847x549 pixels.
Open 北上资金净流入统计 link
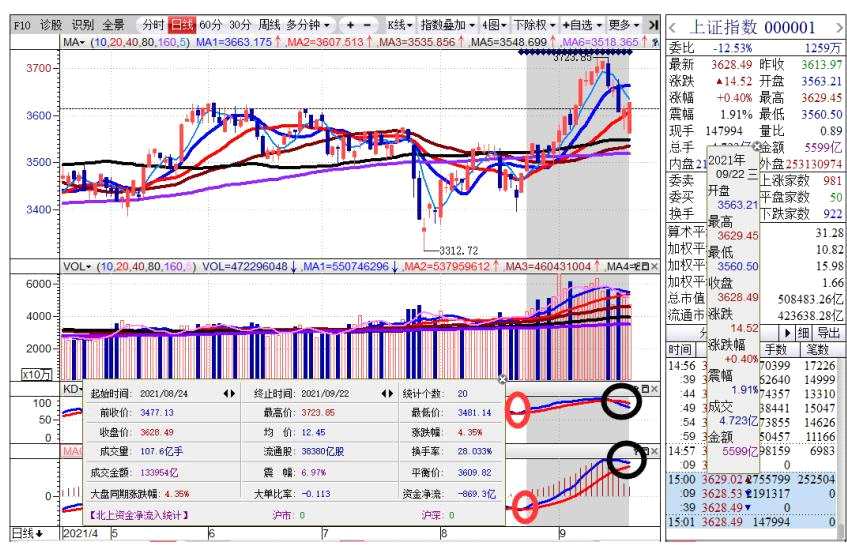[x=138, y=515]
